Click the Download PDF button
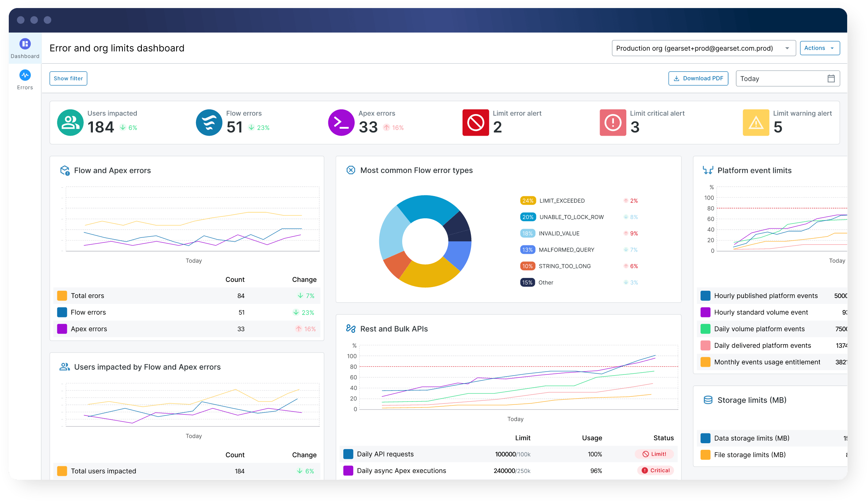Viewport: 868px width, 501px height. (x=698, y=79)
